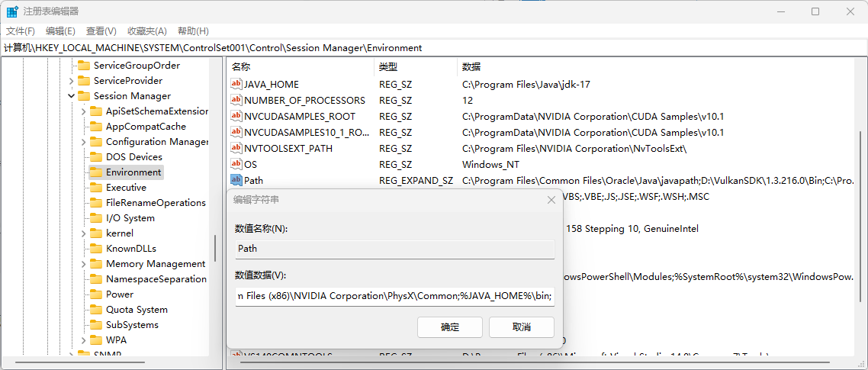Click the kernel folder icon
This screenshot has height=370, width=868.
96,233
